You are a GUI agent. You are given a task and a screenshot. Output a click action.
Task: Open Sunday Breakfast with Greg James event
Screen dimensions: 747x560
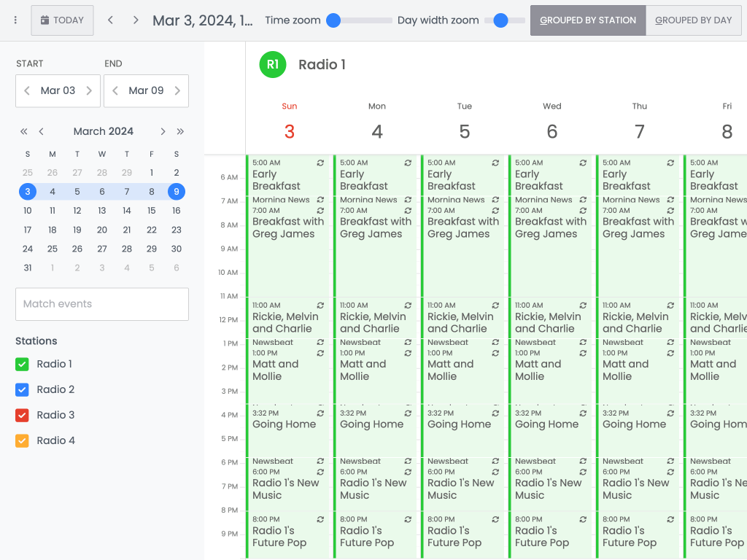287,252
